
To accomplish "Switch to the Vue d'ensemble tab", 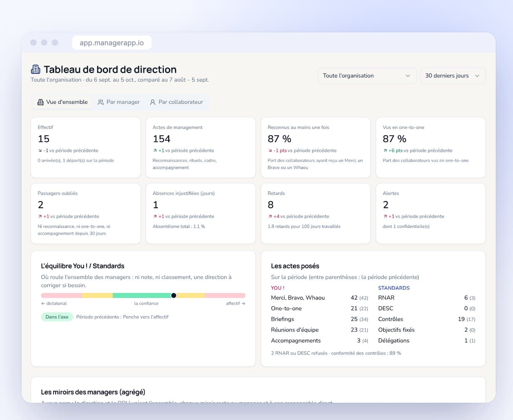I will (62, 102).
